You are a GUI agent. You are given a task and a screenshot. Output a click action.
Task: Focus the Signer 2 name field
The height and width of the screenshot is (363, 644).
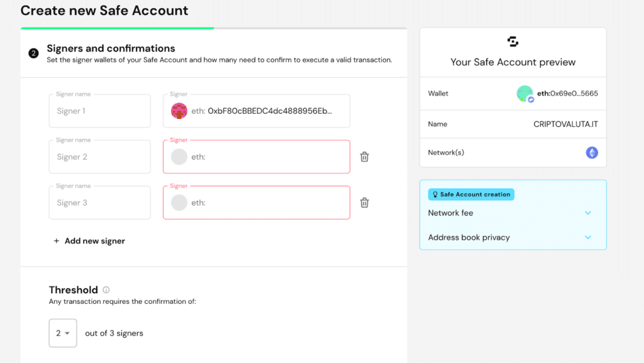click(x=100, y=157)
